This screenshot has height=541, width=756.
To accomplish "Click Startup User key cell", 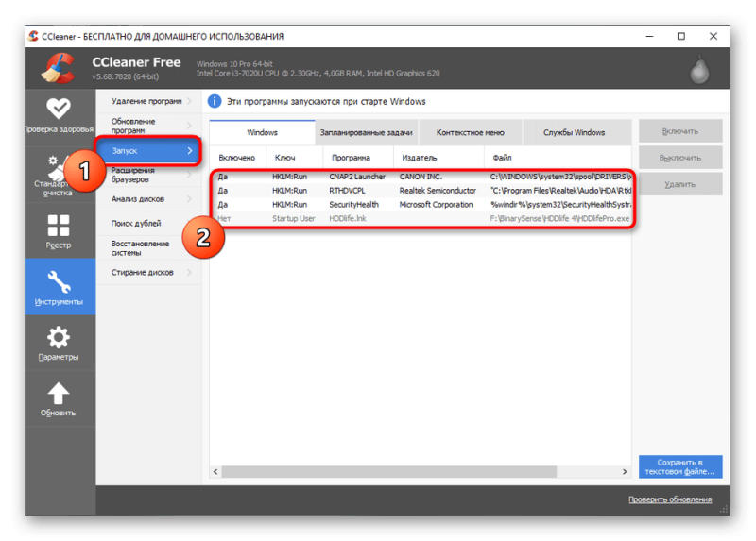I will pyautogui.click(x=294, y=219).
